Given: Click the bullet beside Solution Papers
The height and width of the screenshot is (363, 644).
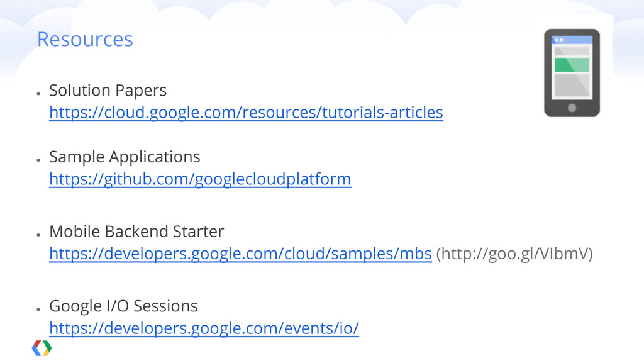Looking at the screenshot, I should pyautogui.click(x=38, y=94).
